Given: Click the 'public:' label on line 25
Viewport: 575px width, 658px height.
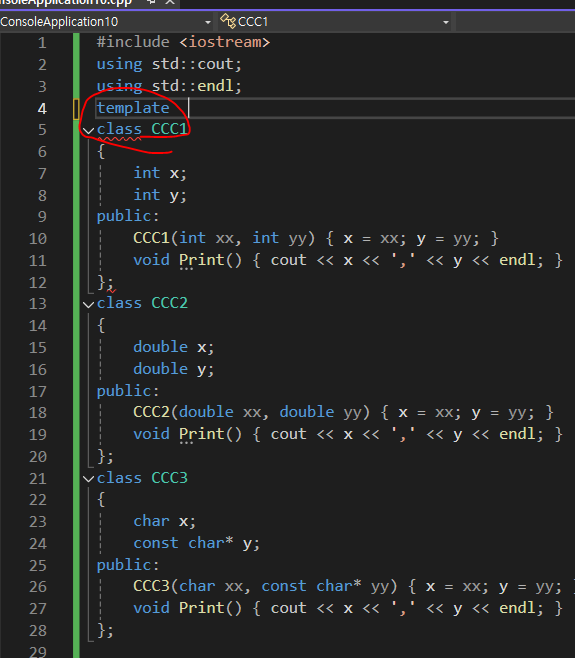Looking at the screenshot, I should [x=128, y=565].
